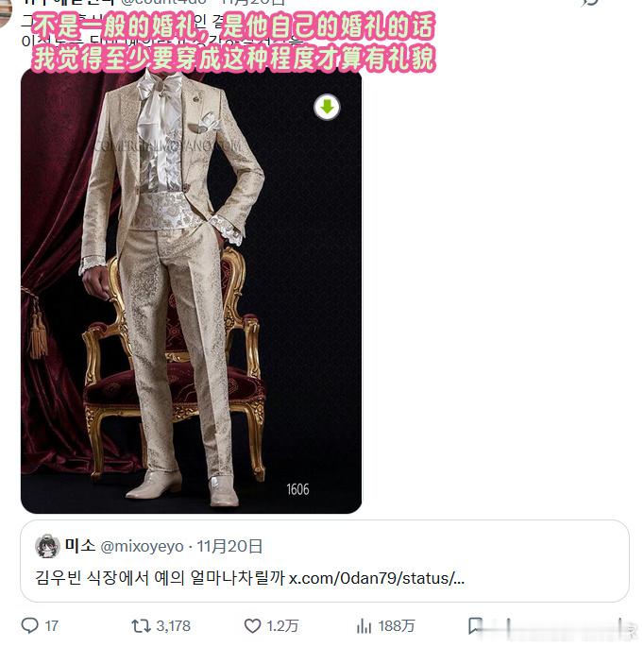
Task: Open the 미소 display name
Action: coord(80,546)
